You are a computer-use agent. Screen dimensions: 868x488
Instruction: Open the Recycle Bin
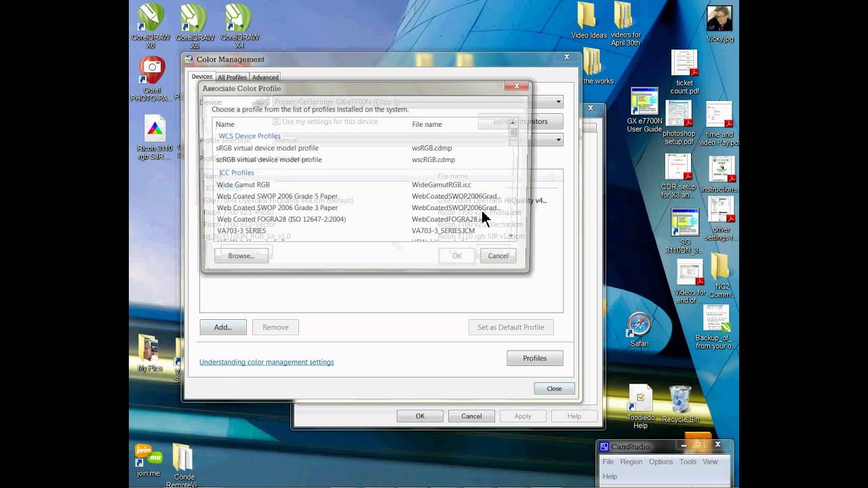680,404
